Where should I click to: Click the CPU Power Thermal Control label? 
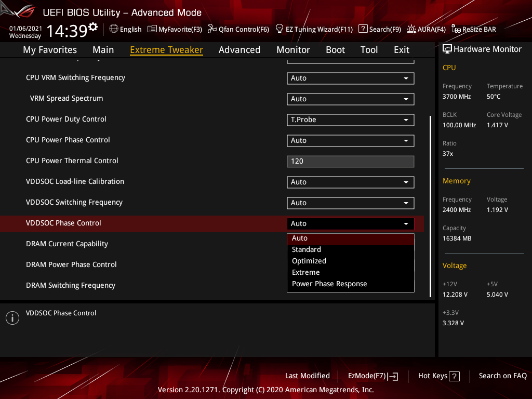pyautogui.click(x=72, y=161)
